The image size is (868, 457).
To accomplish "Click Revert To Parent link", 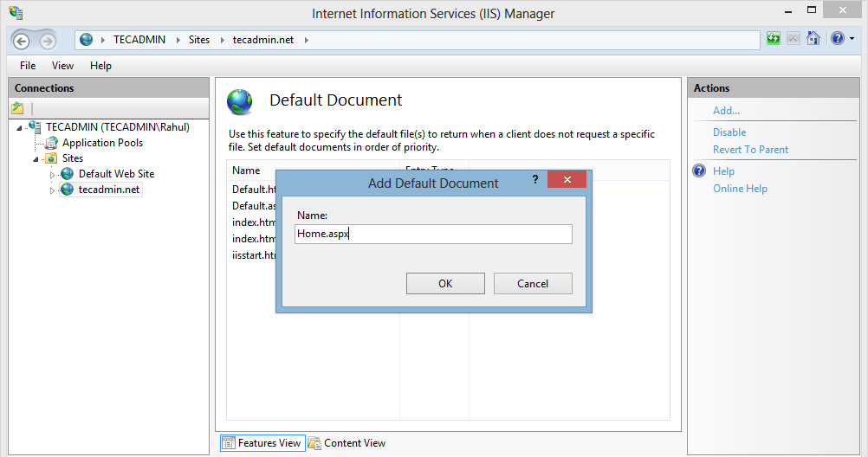I will coord(750,150).
